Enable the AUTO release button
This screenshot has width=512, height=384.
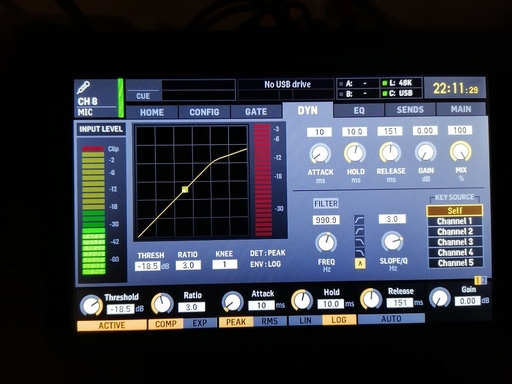(x=391, y=319)
